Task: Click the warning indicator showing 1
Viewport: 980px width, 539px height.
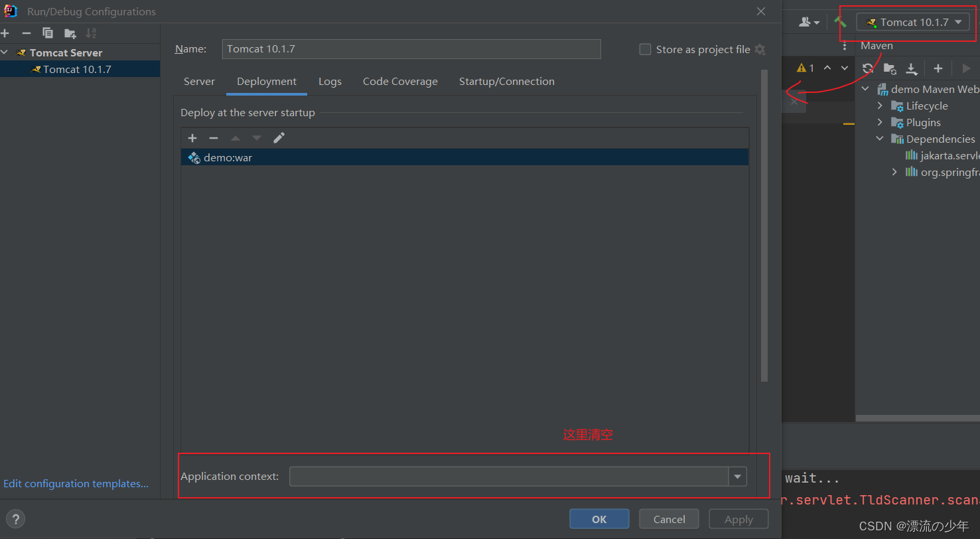Action: 805,68
